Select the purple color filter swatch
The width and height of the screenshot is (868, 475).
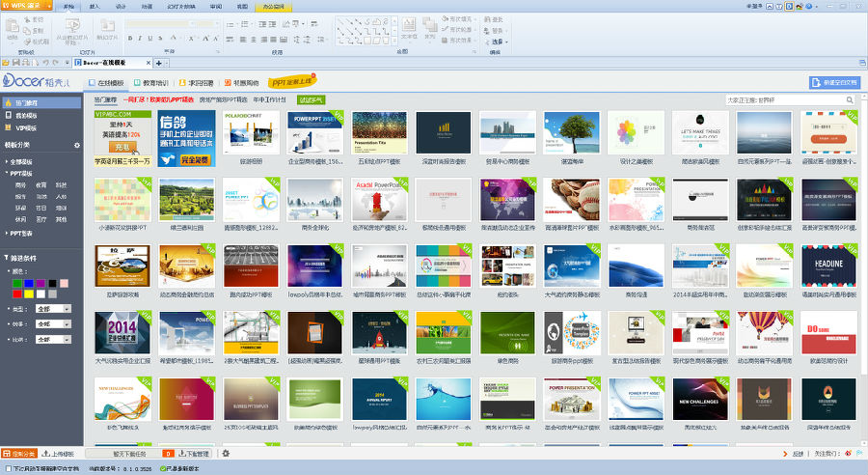(41, 284)
